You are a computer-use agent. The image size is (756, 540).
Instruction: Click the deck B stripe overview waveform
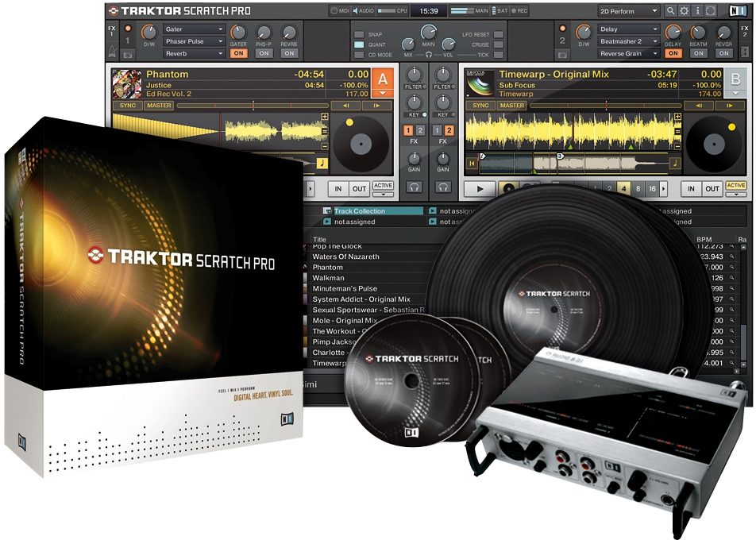(x=573, y=164)
